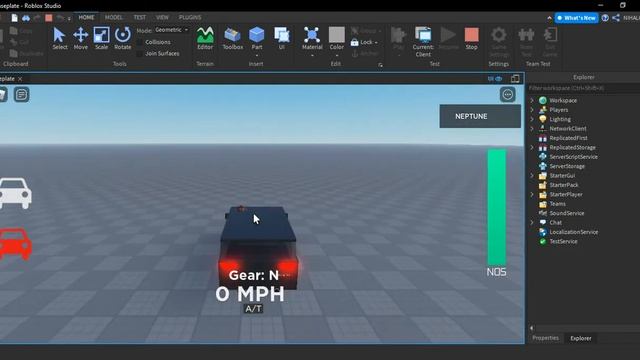Click the green NOS meter bar
Screen dimensions: 640x360
[x=497, y=207]
